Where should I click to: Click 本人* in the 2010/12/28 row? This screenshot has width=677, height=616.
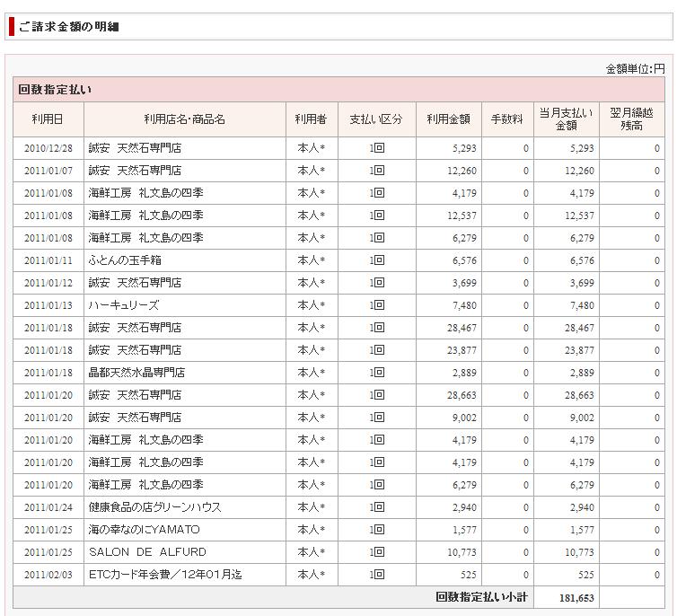[312, 148]
